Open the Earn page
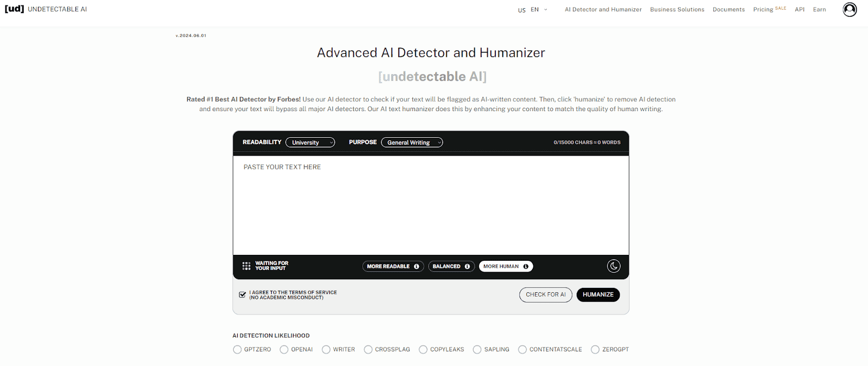 coord(819,10)
